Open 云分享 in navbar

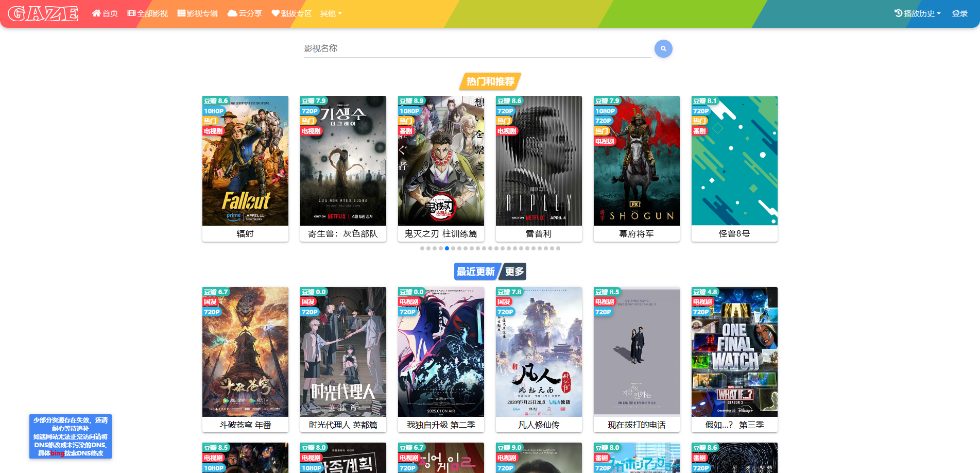click(x=245, y=13)
